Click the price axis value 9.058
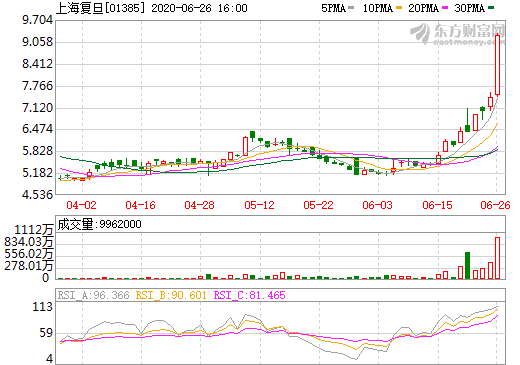Image resolution: width=520 pixels, height=365 pixels. (x=38, y=42)
